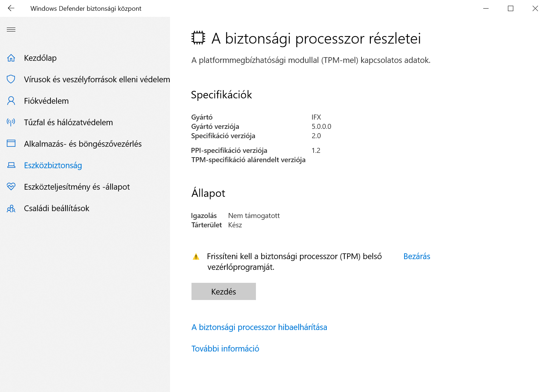Select Alkalmazás- és böngészővezérlés
The width and height of the screenshot is (543, 392).
point(83,144)
